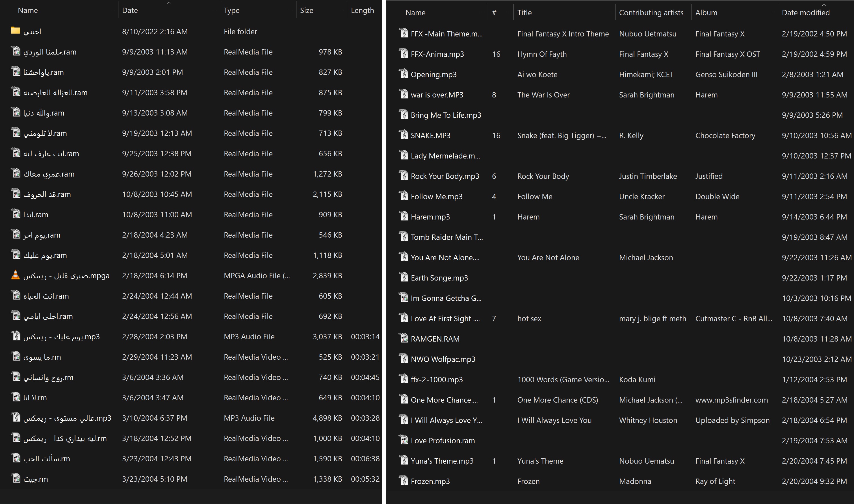Click the album Chocolate Factory

click(725, 136)
